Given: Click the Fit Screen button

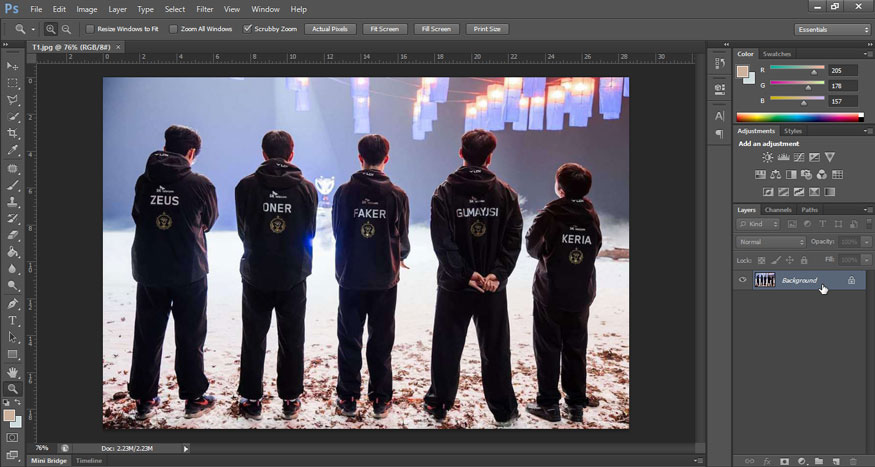Looking at the screenshot, I should tap(384, 29).
